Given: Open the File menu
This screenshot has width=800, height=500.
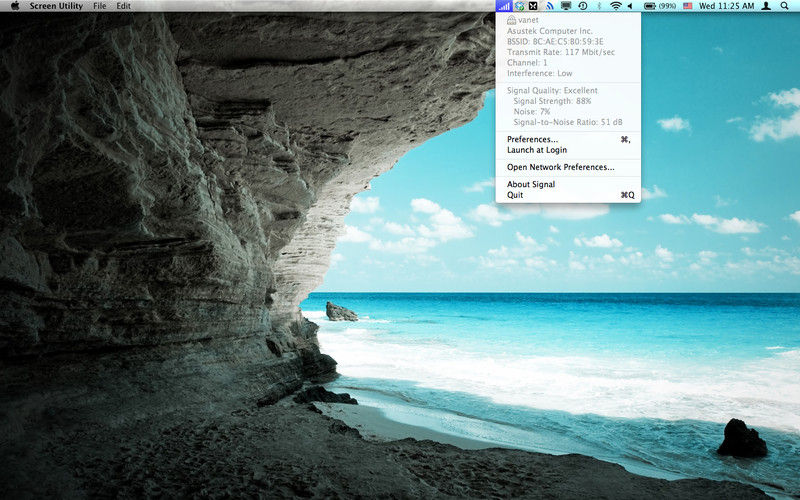Looking at the screenshot, I should [99, 6].
